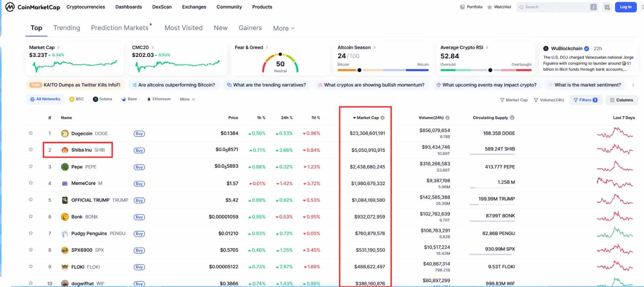The width and height of the screenshot is (644, 287).
Task: Open the networks More dropdown
Action: tap(187, 99)
